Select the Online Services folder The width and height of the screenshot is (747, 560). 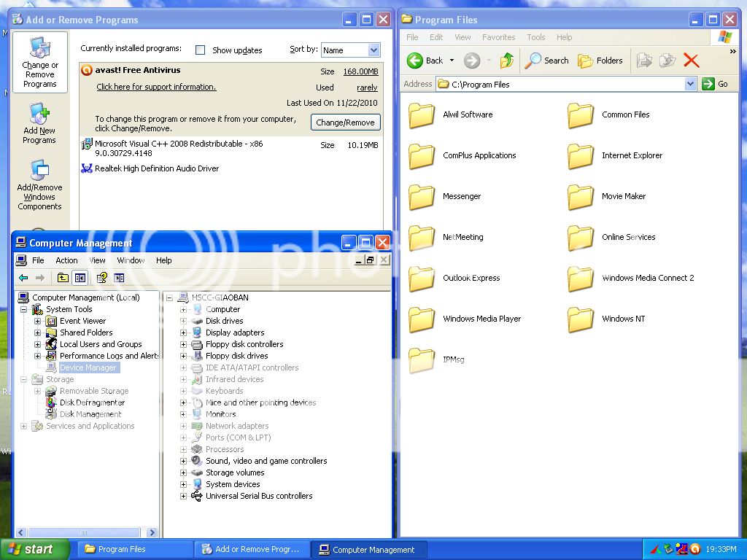coord(612,238)
